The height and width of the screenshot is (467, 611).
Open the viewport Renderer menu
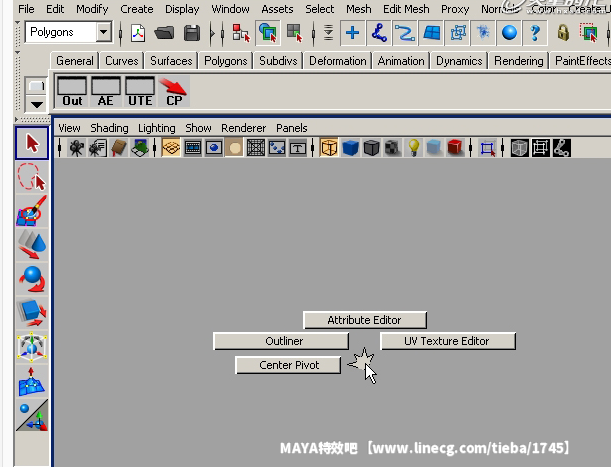[x=244, y=128]
